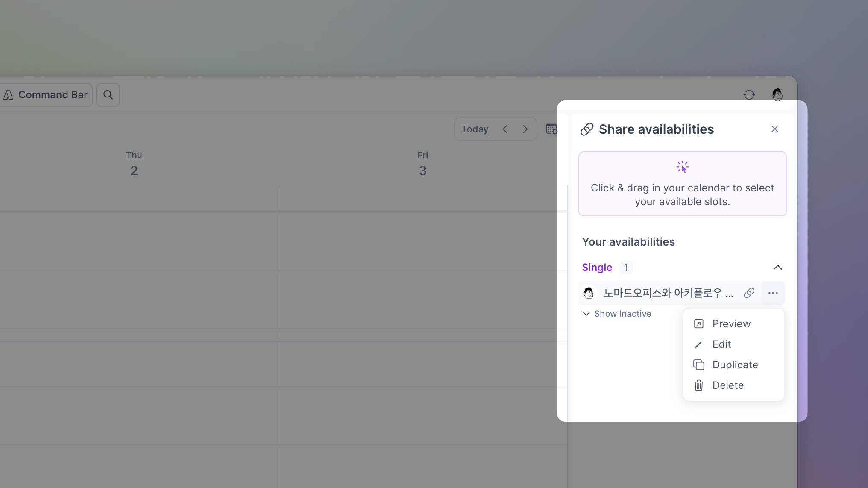The height and width of the screenshot is (488, 868).
Task: Click the Thu 2 day header
Action: coord(134,164)
